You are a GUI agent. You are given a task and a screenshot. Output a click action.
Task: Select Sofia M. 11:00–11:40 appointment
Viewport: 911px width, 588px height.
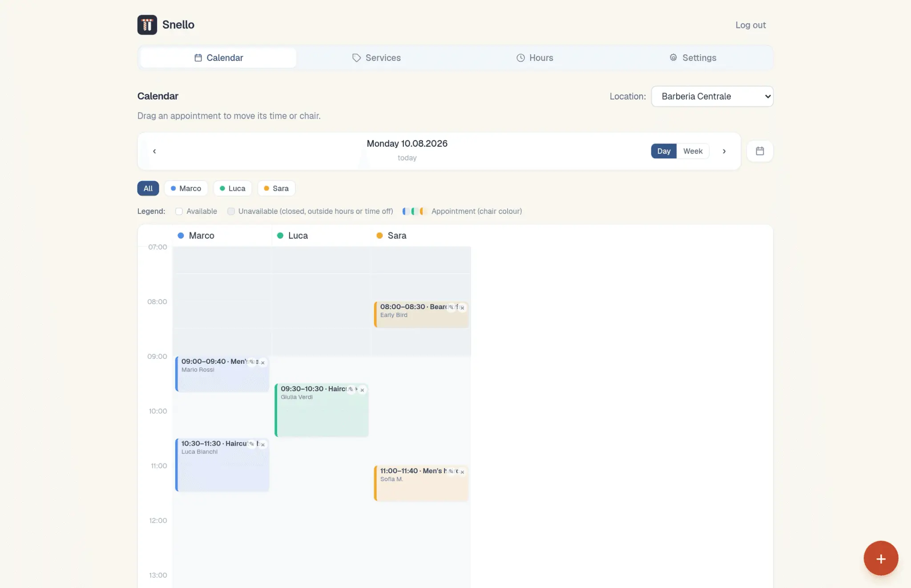(x=421, y=483)
